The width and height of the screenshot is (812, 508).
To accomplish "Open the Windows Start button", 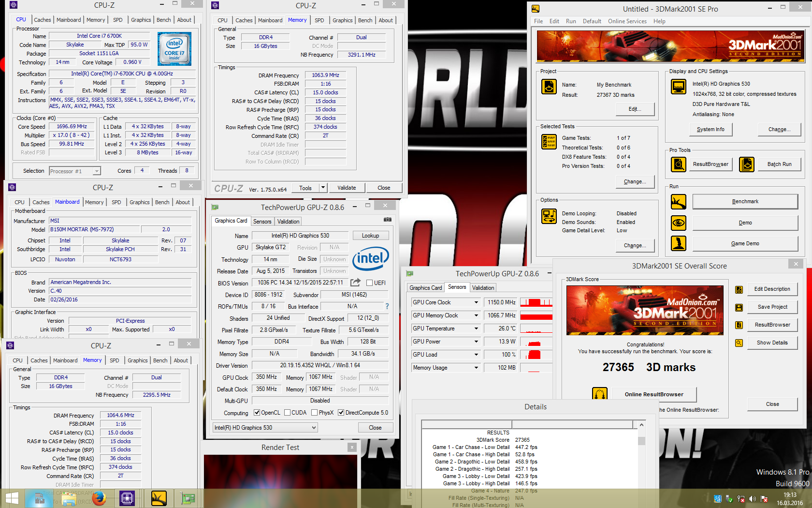I will coord(12,498).
